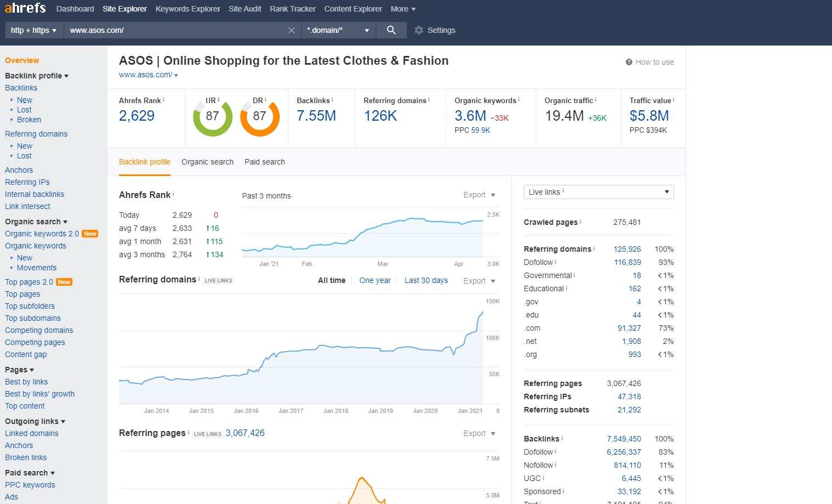This screenshot has height=504, width=832.
Task: Open the *.domain/* mode dropdown
Action: (338, 30)
